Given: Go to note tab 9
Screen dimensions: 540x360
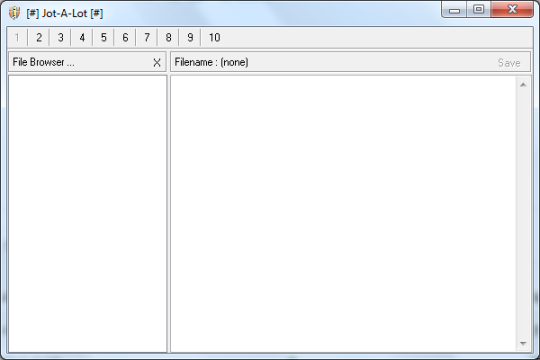Looking at the screenshot, I should pyautogui.click(x=190, y=38).
